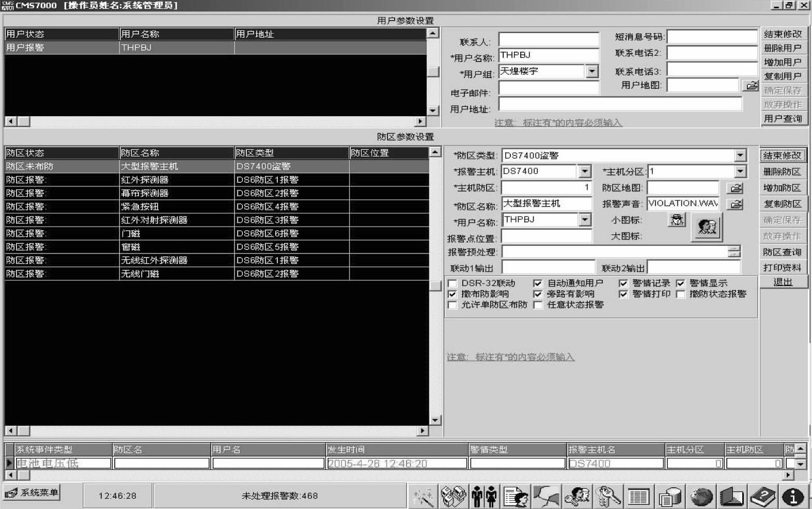812x509 pixels.
Task: Toggle 警情记录 checkbox
Action: (x=623, y=283)
